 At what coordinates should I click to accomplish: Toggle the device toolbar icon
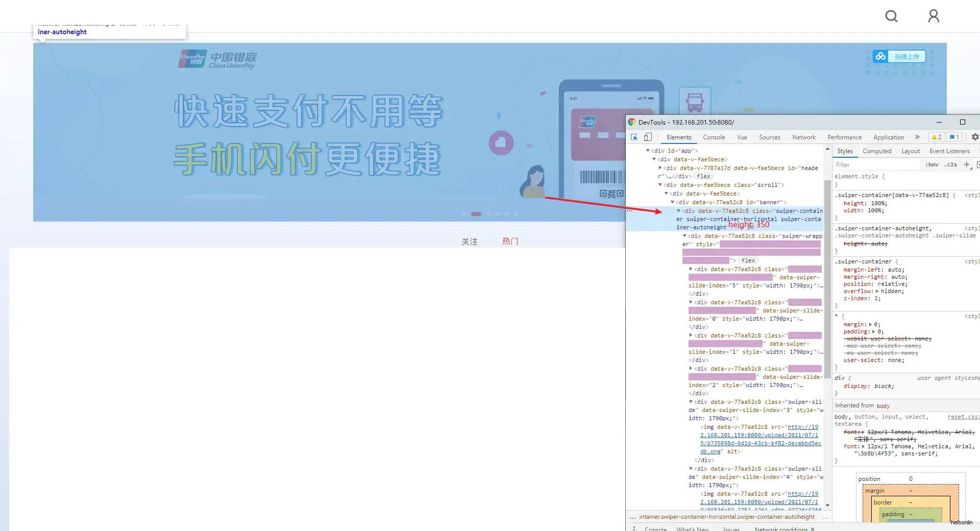(648, 137)
